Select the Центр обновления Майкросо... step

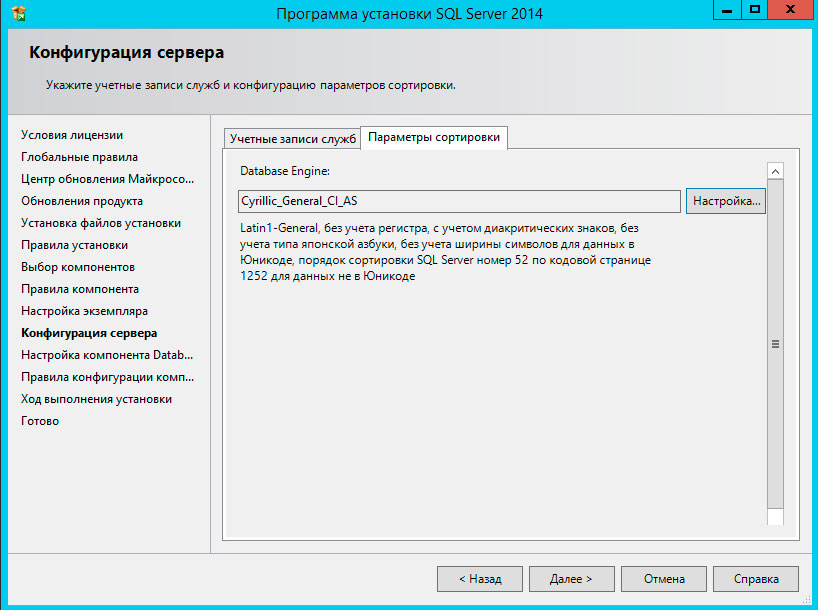point(107,179)
